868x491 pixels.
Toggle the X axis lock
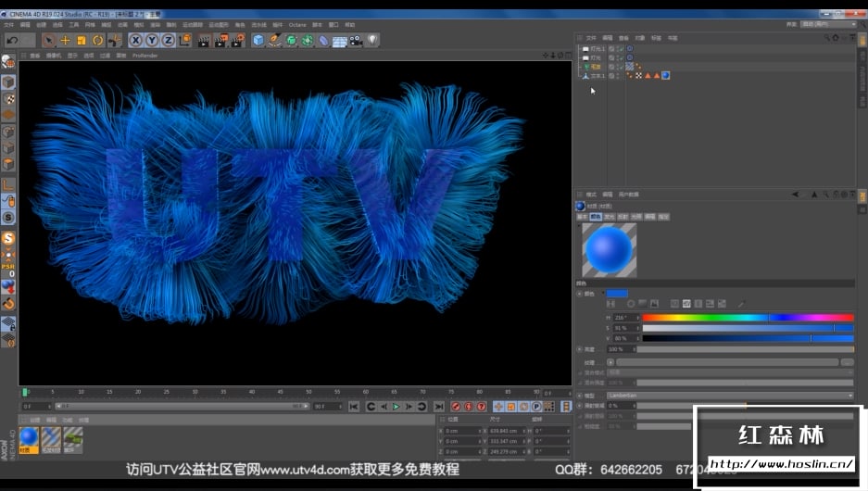(x=135, y=41)
